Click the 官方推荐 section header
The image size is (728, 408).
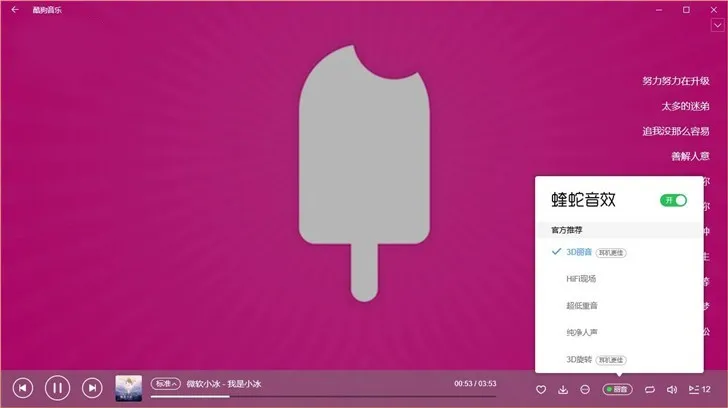(x=566, y=230)
